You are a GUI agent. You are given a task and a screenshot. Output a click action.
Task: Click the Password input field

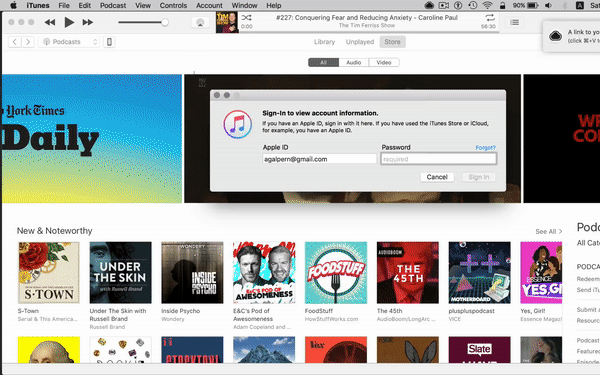[x=439, y=159]
